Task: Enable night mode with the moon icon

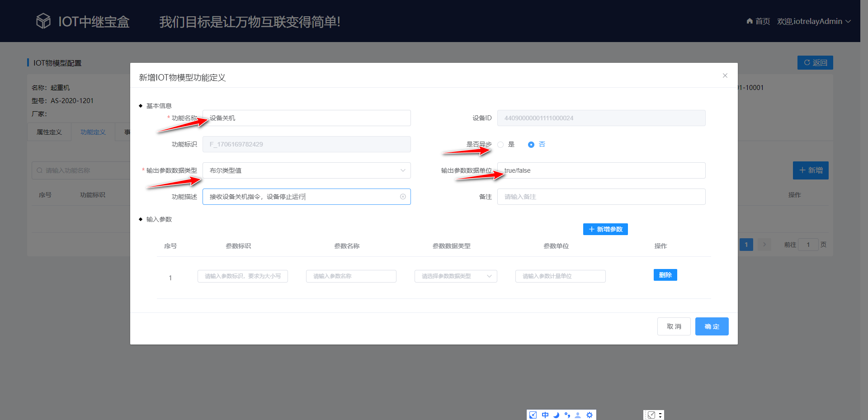Action: pos(557,415)
